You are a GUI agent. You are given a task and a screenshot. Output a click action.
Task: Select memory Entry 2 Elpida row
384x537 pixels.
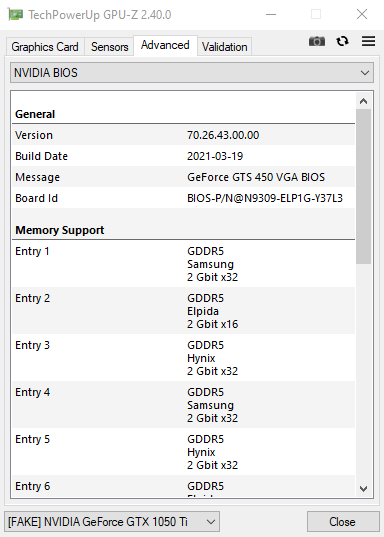coord(184,311)
